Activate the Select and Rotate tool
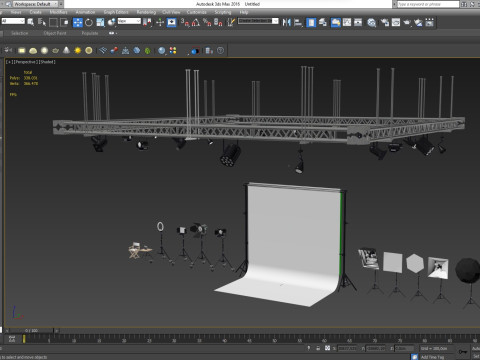 (89, 22)
